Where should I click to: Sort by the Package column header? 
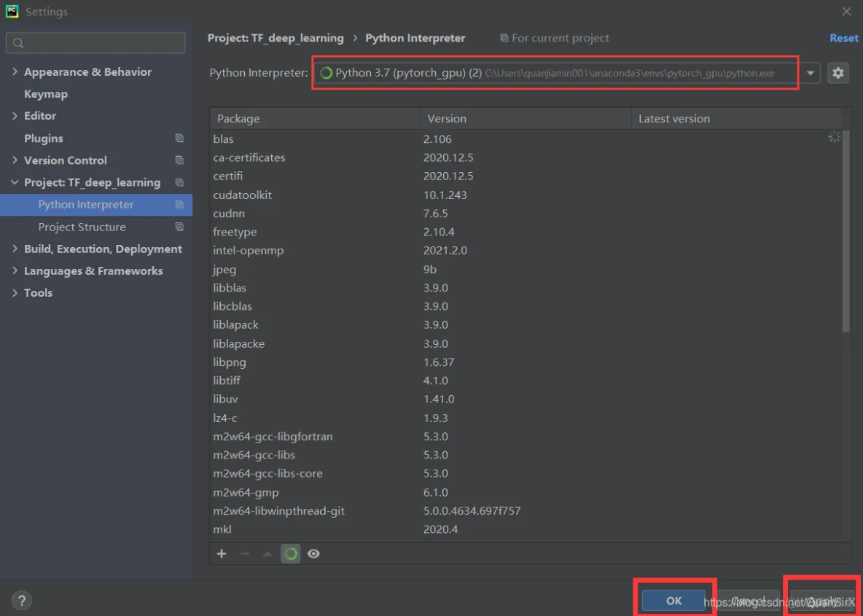click(x=315, y=118)
